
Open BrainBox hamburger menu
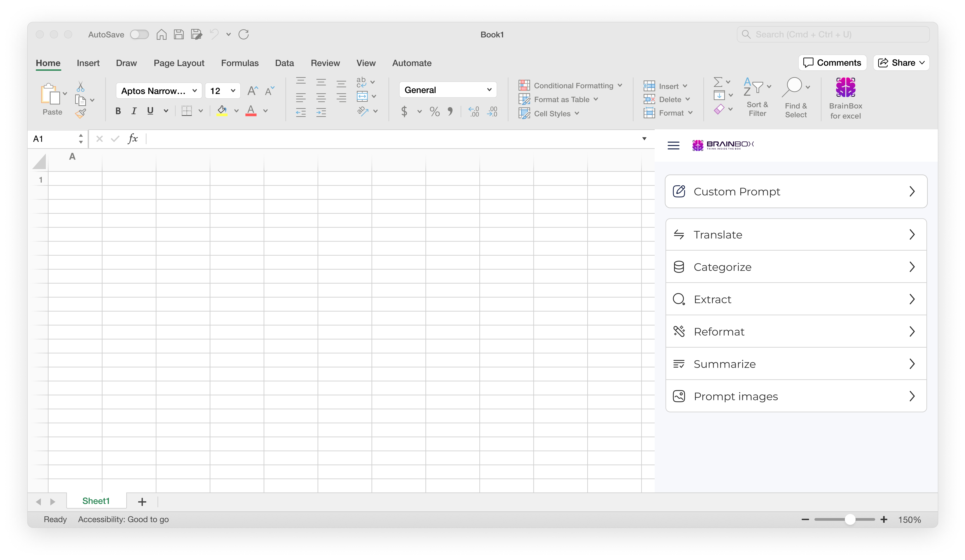(673, 145)
